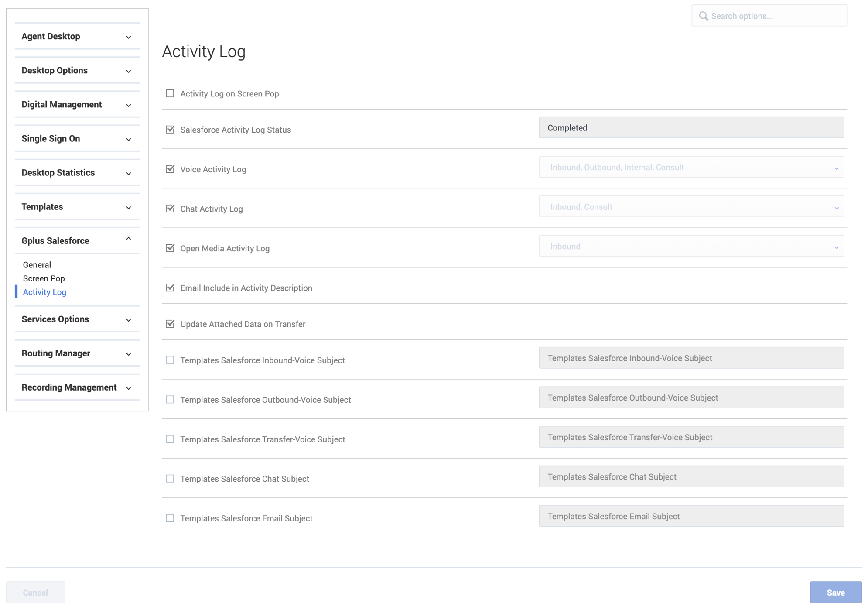868x610 pixels.
Task: Expand the Recording Management chevron
Action: [x=129, y=388]
